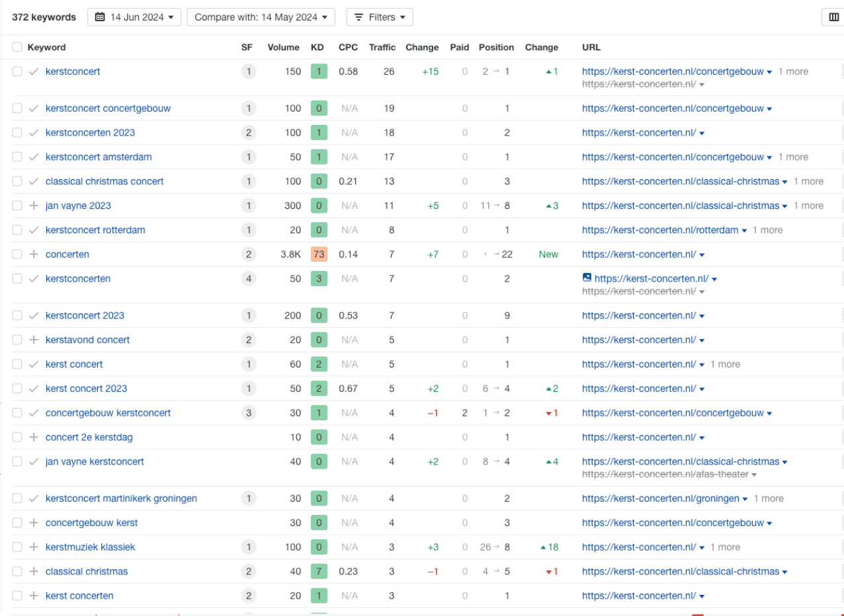Click the plus icon next to concert 2e kerstdag
Image resolution: width=844 pixels, height=616 pixels.
pyautogui.click(x=34, y=438)
